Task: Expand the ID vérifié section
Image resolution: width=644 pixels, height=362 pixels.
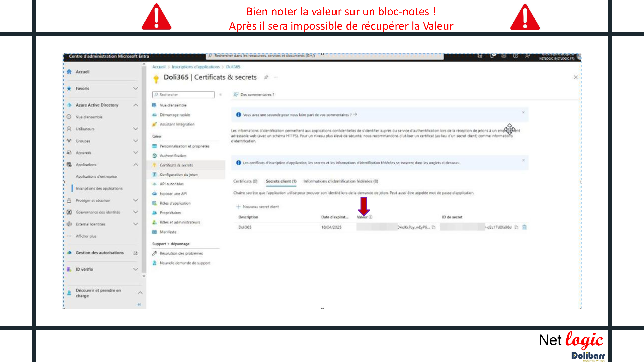Action: click(135, 269)
